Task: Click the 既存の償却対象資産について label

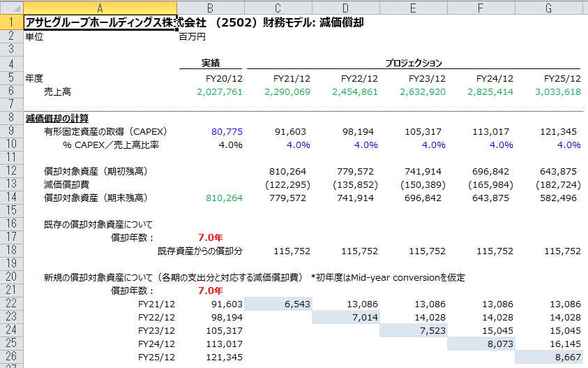Action: tap(98, 225)
